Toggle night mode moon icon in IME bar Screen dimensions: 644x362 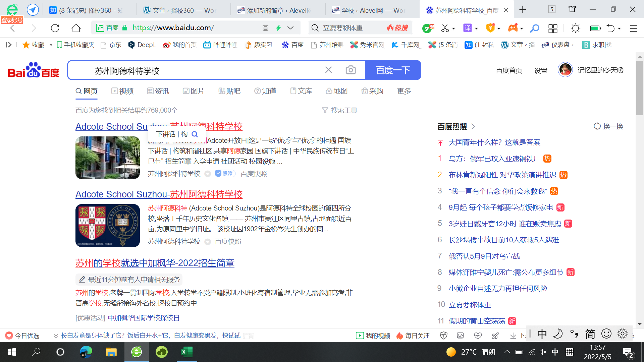click(558, 334)
